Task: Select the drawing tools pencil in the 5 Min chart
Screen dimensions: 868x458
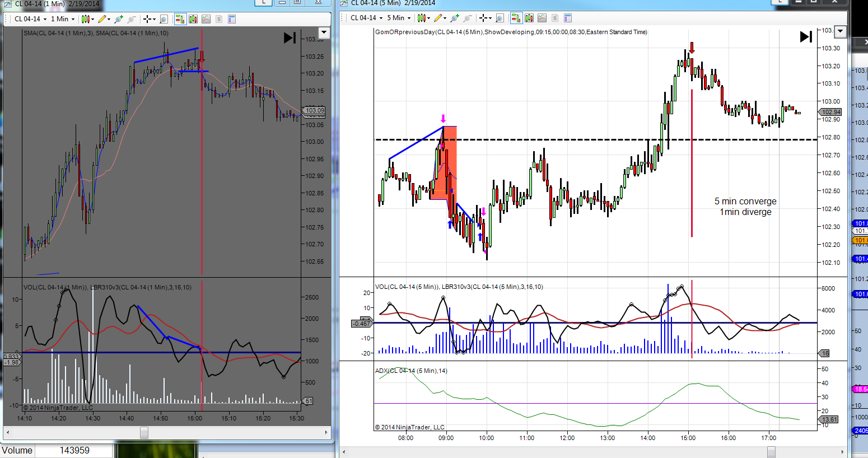Action: tap(440, 18)
